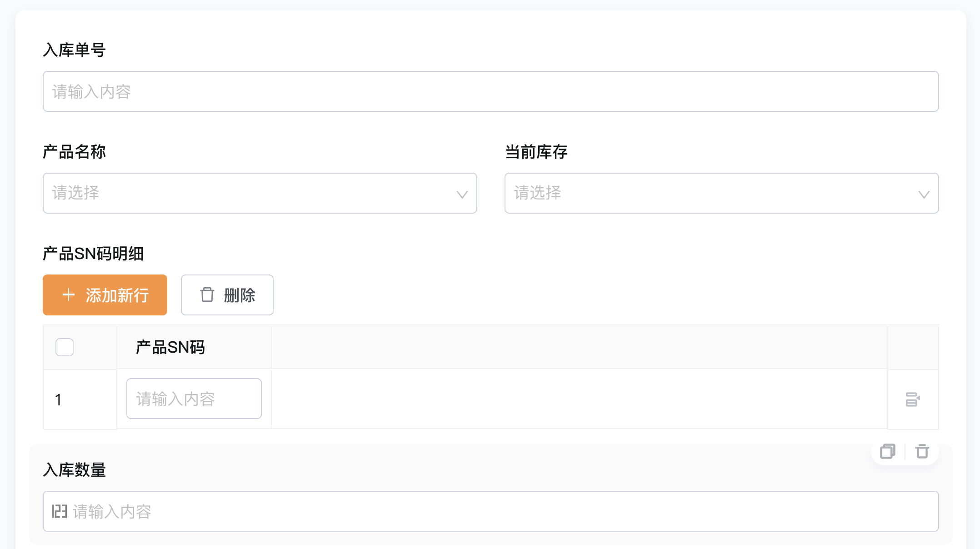The image size is (980, 549).
Task: Click the 删除 button above the table
Action: pos(227,295)
